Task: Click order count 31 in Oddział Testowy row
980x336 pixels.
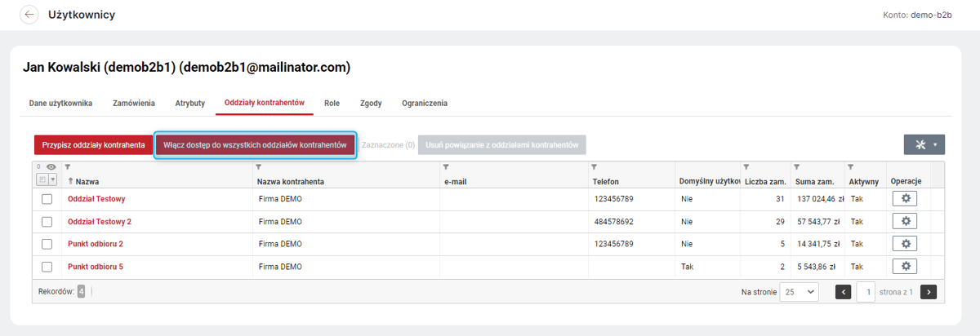Action: pos(779,199)
